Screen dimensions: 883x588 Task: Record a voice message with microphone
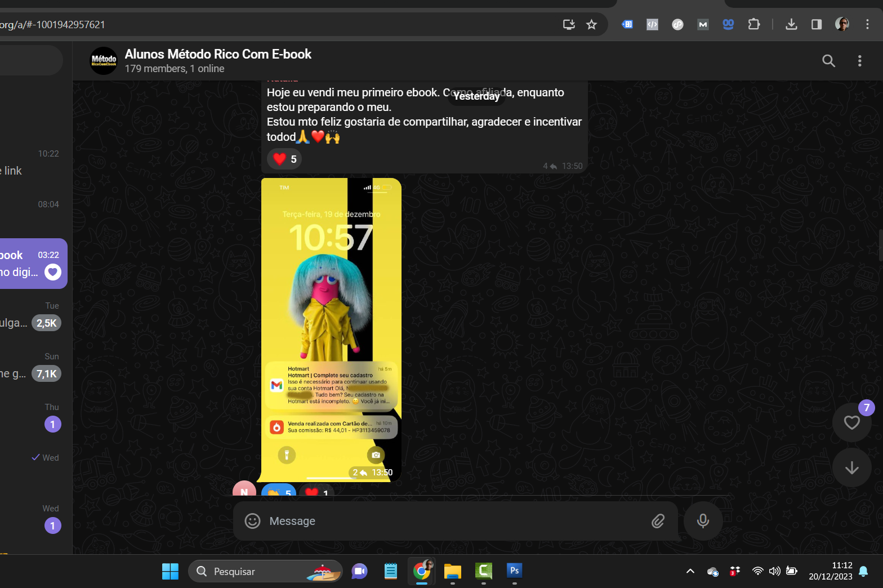click(x=703, y=521)
